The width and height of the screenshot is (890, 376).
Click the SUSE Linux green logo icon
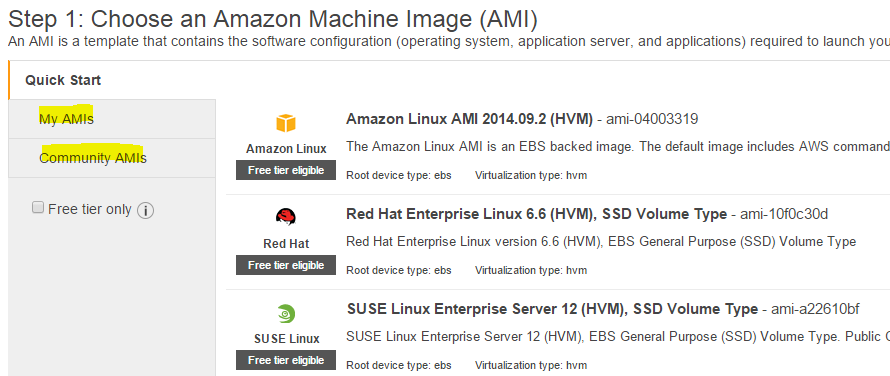(286, 313)
